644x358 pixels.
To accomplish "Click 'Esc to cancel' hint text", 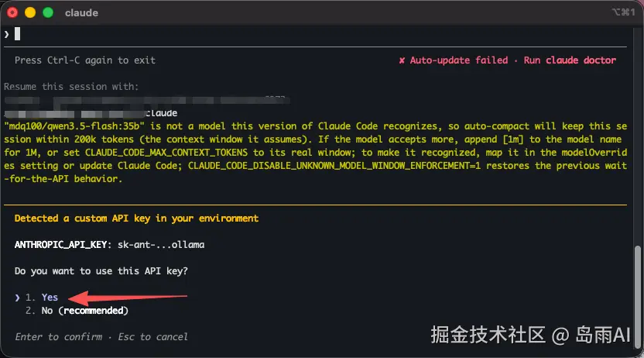I will coord(152,336).
